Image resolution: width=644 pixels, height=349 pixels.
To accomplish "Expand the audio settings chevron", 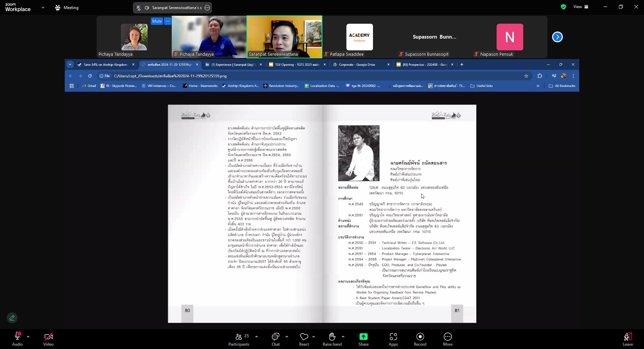I will tap(28, 336).
